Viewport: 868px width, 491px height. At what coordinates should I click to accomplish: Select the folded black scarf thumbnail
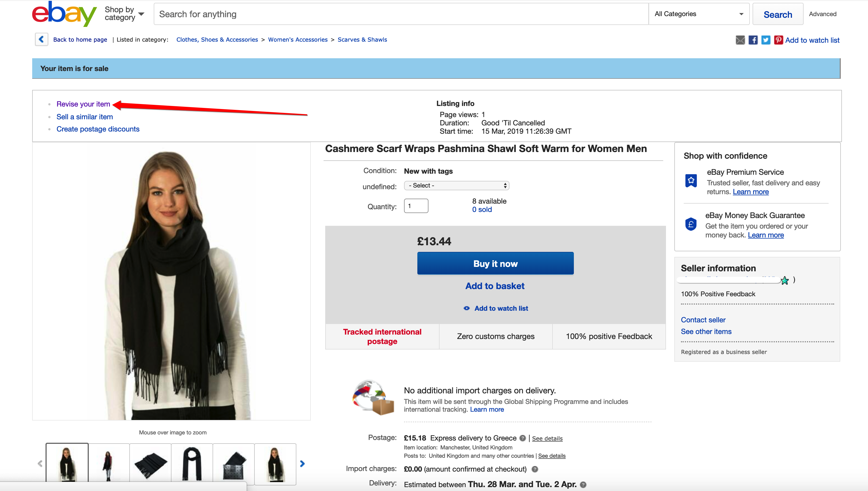pos(150,464)
